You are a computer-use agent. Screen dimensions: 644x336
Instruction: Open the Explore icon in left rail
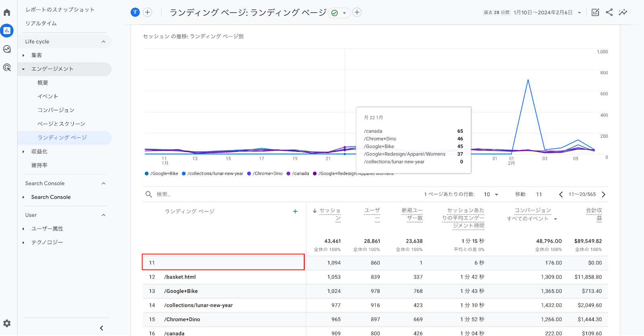point(7,49)
